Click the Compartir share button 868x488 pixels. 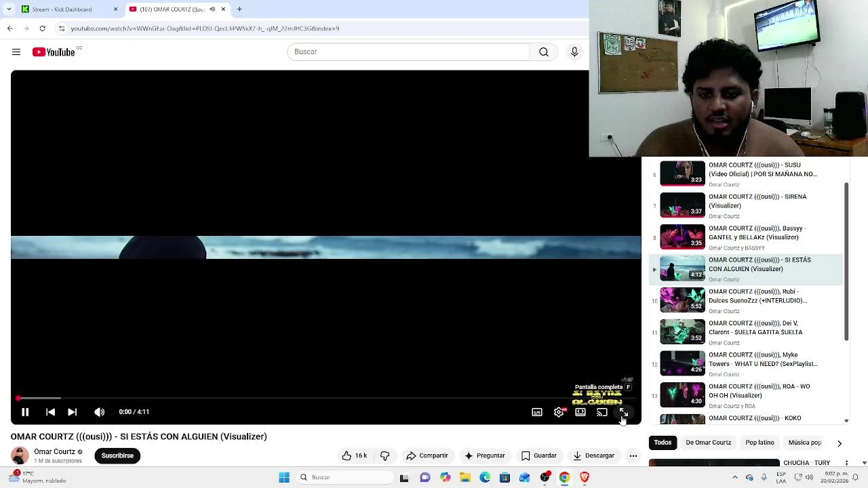[427, 455]
